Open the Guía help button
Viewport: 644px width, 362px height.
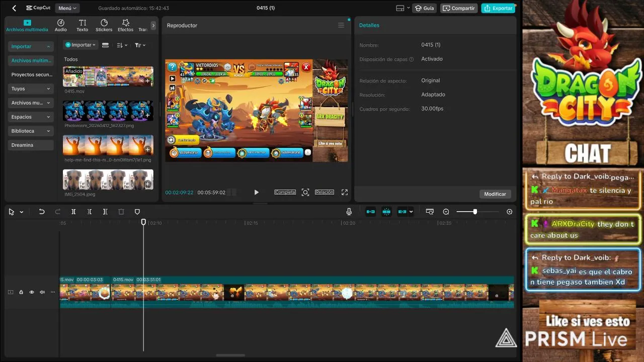point(424,8)
